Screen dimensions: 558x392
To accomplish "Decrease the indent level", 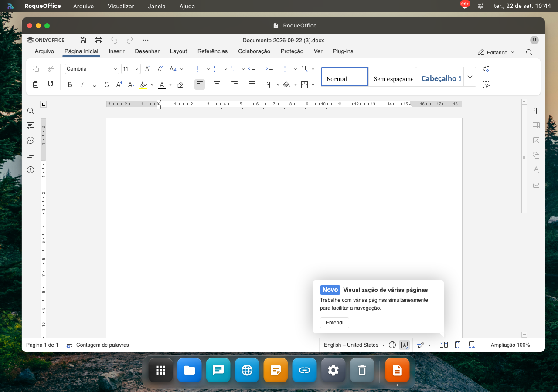I will tap(252, 69).
